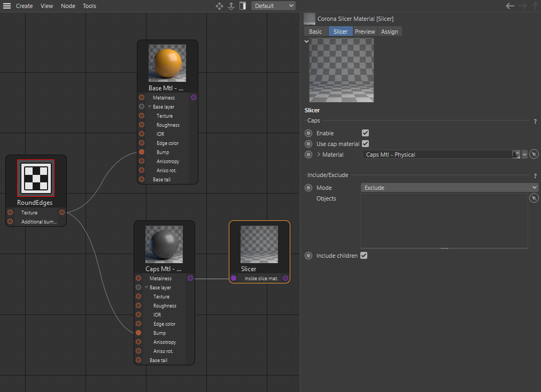The height and width of the screenshot is (392, 541).
Task: Collapse Base layer group in Caps Mtl
Action: [x=146, y=287]
